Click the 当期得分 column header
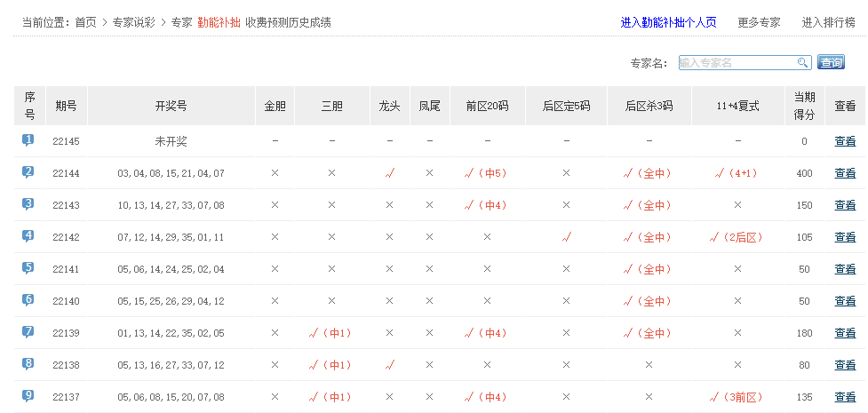This screenshot has height=413, width=868. 804,106
